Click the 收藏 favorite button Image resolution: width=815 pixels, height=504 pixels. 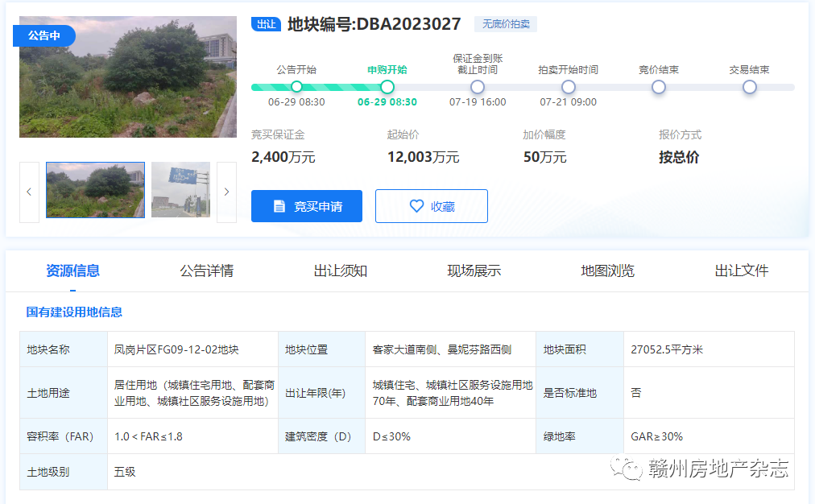(432, 206)
